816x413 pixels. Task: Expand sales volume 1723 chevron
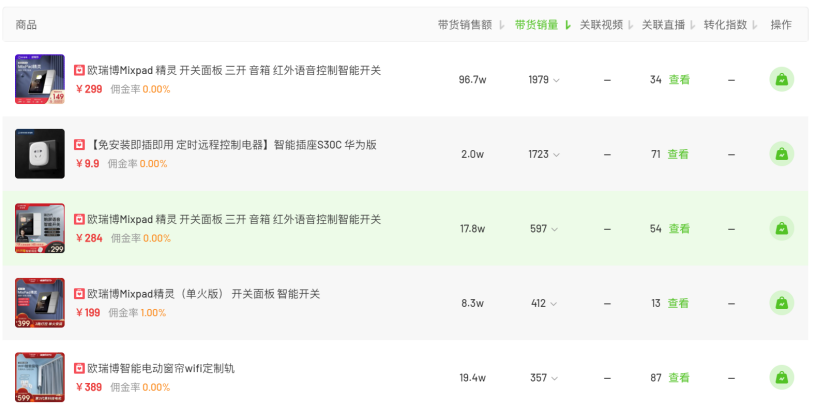coord(556,154)
